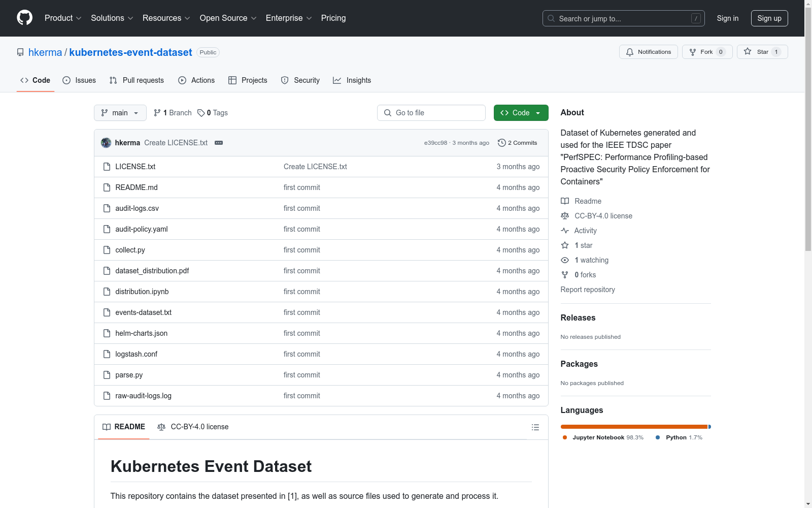Expand the Product menu

tap(63, 18)
